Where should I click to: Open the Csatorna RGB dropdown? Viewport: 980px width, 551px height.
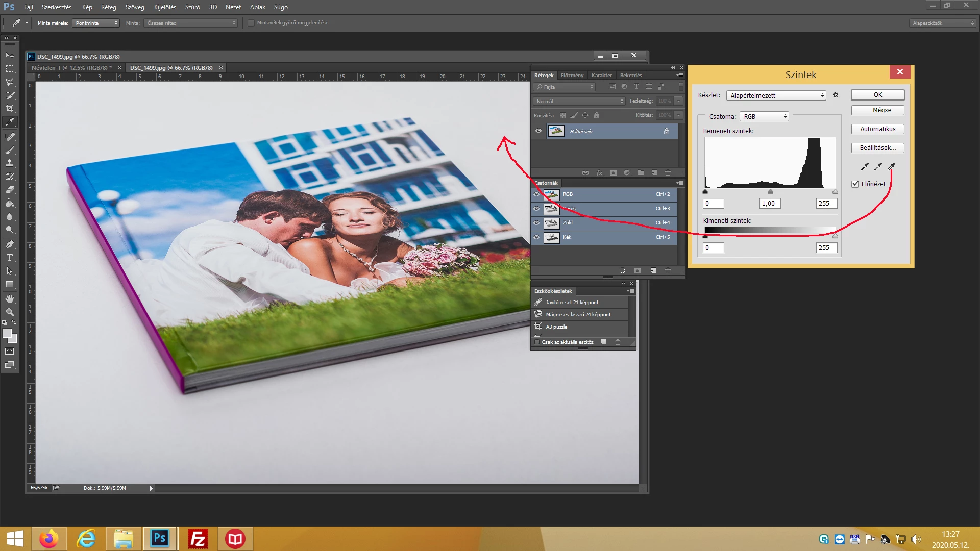[764, 117]
